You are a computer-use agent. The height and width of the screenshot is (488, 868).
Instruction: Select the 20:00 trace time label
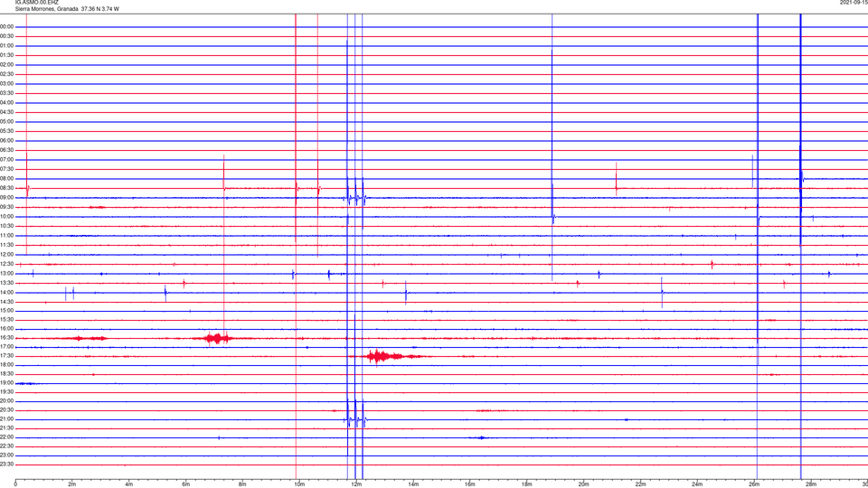click(7, 400)
